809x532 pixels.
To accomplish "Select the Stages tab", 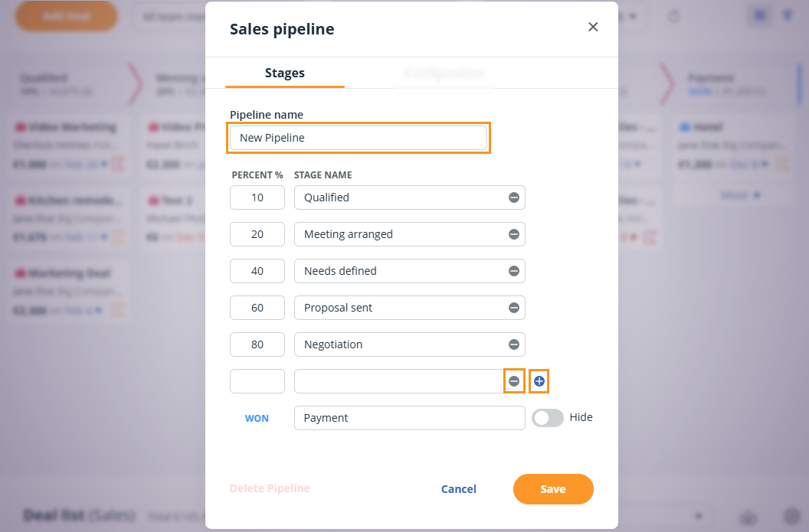I will (284, 73).
